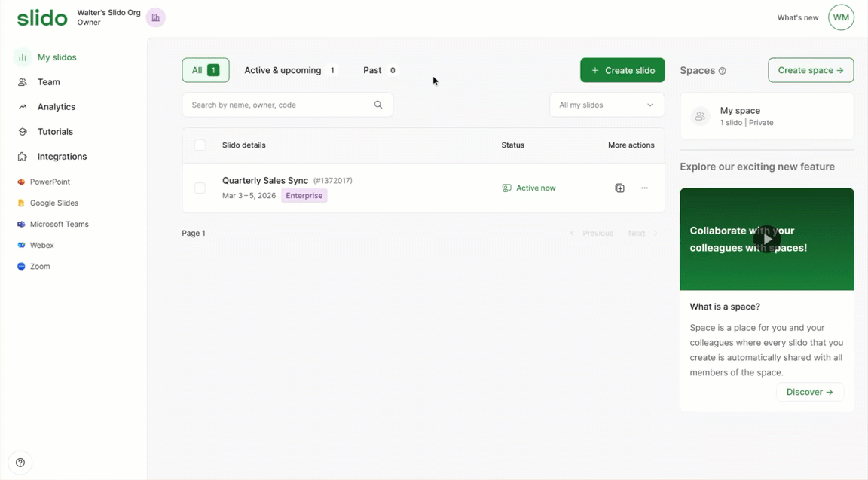Screen dimensions: 868x480
Task: Click the search magnifier icon
Action: click(x=378, y=105)
